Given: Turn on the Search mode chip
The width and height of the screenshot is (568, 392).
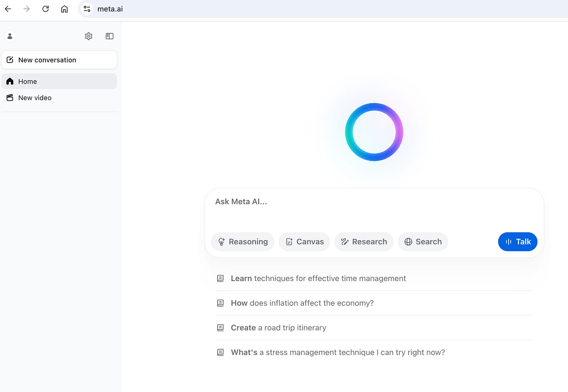Looking at the screenshot, I should point(423,242).
